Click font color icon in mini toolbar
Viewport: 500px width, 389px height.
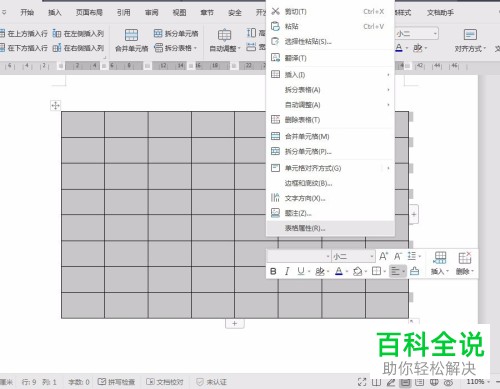(x=339, y=271)
